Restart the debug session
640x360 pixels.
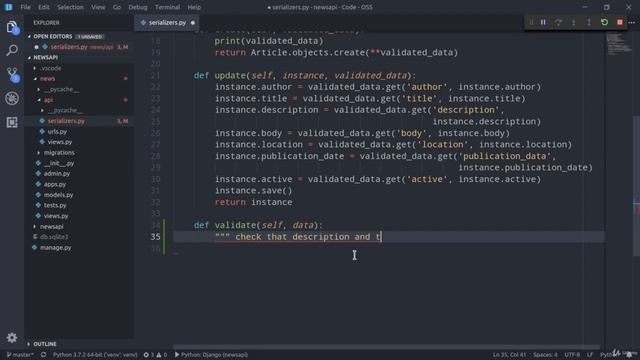point(604,22)
